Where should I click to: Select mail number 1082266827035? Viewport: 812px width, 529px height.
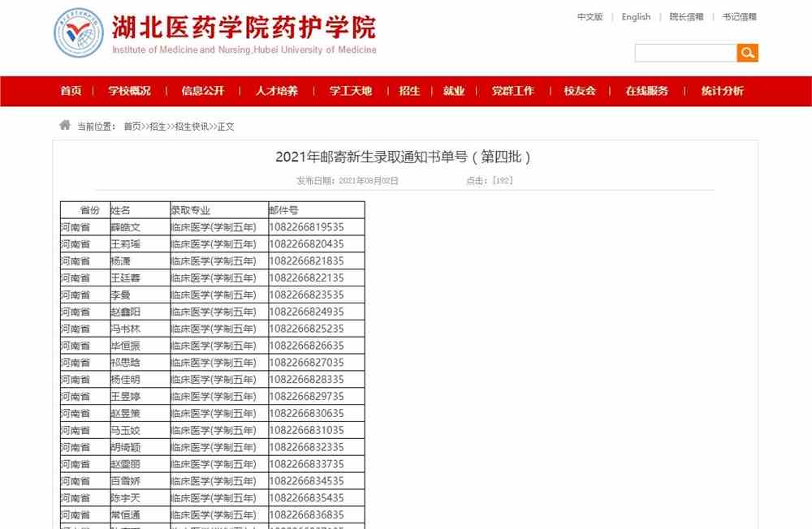coord(307,363)
